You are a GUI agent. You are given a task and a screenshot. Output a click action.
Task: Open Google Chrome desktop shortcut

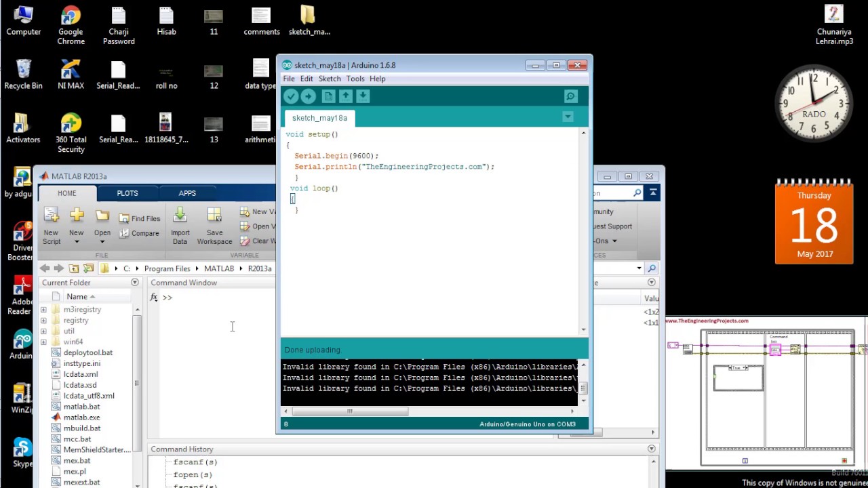pos(71,25)
